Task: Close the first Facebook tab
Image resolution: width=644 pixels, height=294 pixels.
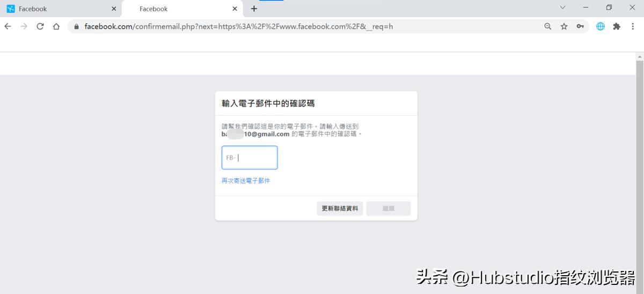Action: point(113,9)
